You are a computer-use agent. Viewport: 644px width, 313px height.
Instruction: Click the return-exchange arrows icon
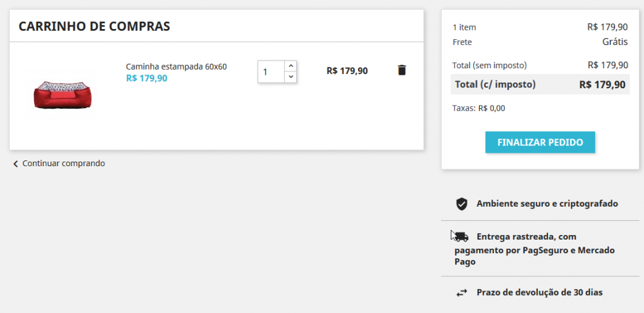coord(462,293)
